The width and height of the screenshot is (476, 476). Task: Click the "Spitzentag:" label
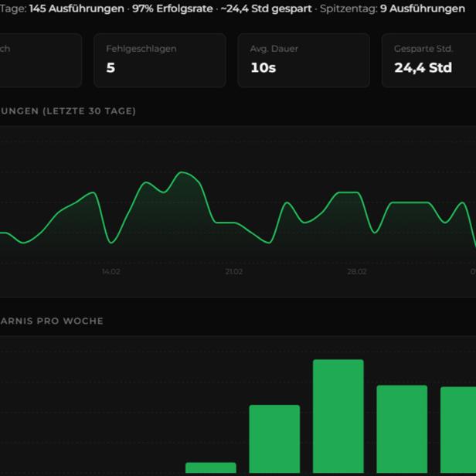click(x=348, y=8)
